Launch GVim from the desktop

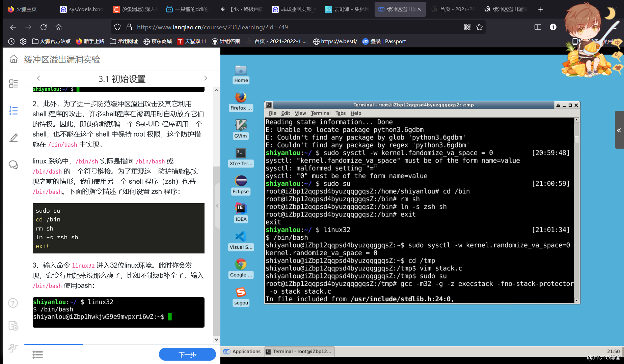coord(241,129)
